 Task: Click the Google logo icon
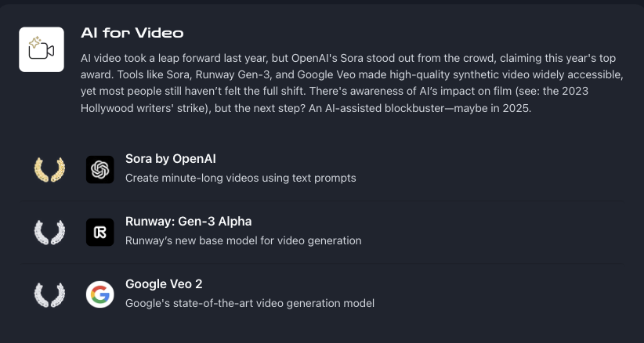point(99,294)
